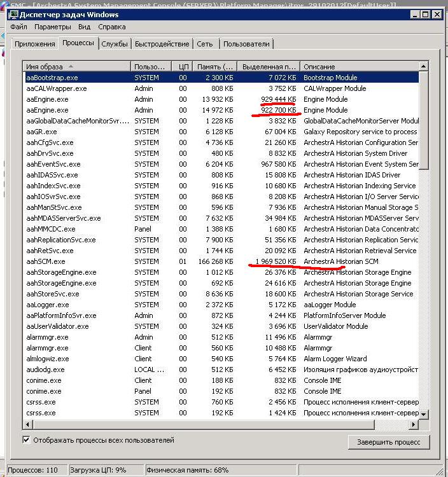The width and height of the screenshot is (448, 477).
Task: Open the Справка menu
Action: (112, 27)
